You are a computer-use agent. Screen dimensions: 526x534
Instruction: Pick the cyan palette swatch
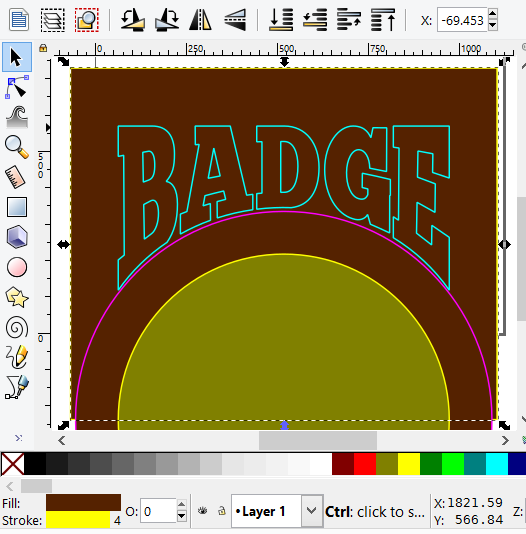click(497, 464)
